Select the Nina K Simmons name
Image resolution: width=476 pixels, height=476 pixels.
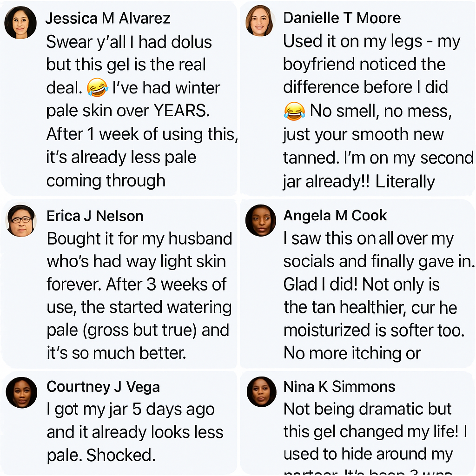pyautogui.click(x=339, y=387)
